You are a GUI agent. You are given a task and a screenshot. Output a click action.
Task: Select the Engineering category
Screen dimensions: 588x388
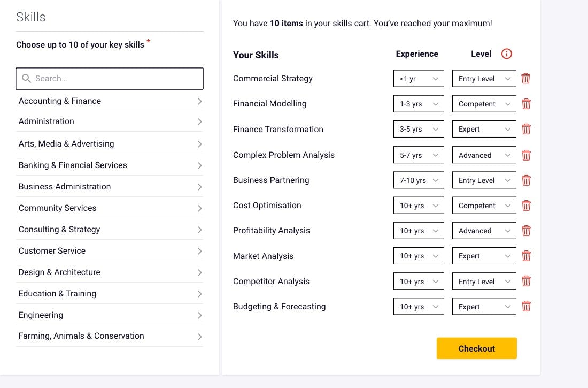click(110, 315)
